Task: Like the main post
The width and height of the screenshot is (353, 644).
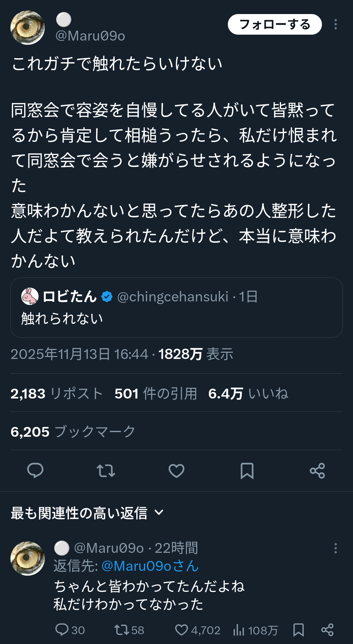Action: coord(176,471)
